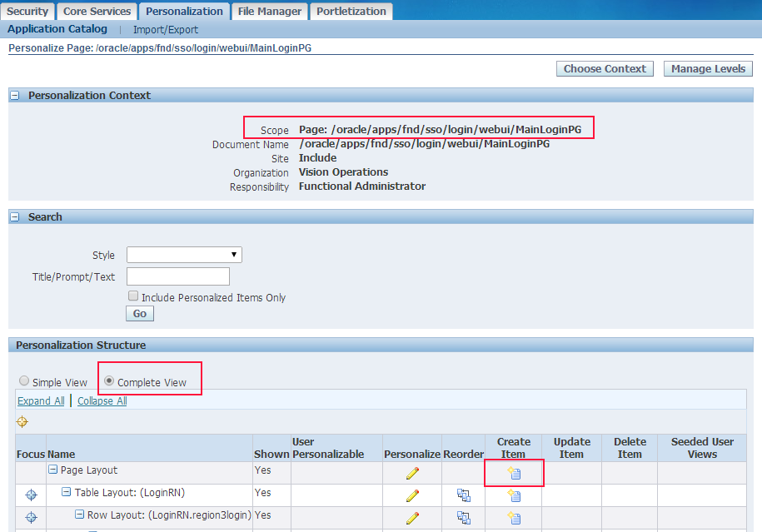The width and height of the screenshot is (762, 532).
Task: Click the Go search button
Action: pyautogui.click(x=140, y=314)
